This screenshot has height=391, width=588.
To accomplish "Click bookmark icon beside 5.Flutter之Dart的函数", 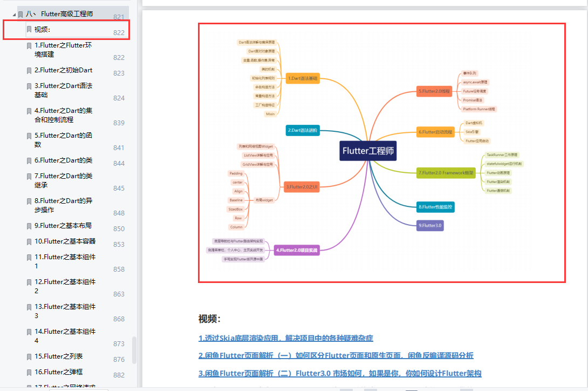I will [29, 136].
